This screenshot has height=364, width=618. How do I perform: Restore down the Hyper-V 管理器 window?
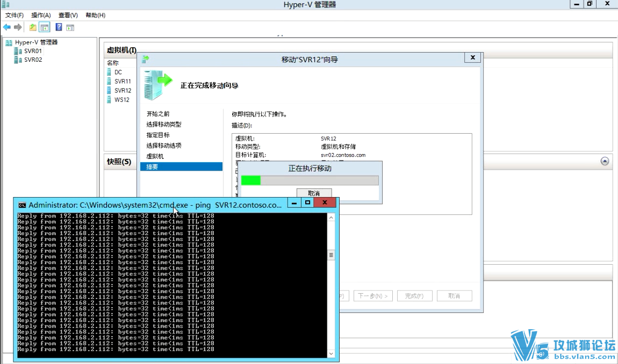click(590, 4)
